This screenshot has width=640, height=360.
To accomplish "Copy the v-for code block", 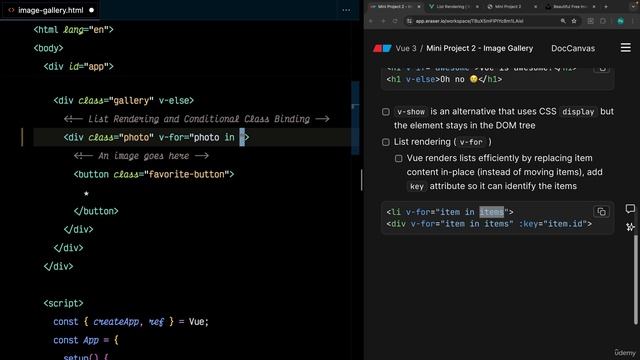I will pos(601,211).
